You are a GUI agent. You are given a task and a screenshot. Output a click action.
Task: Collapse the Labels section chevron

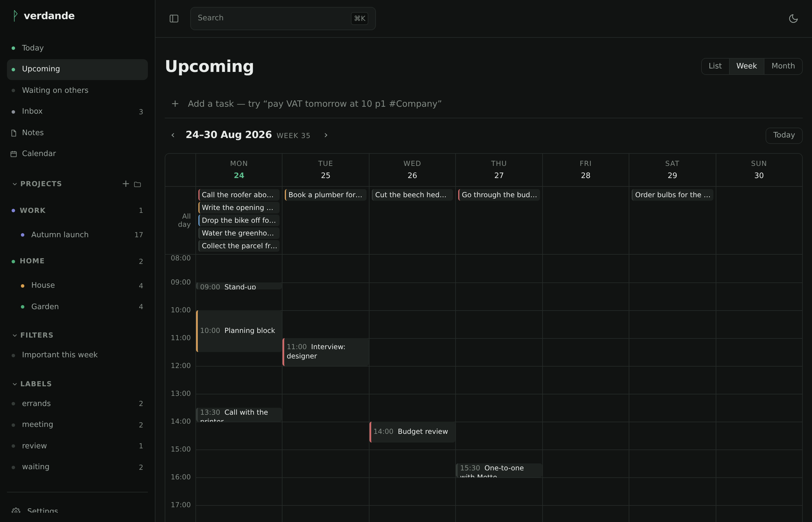[14, 384]
